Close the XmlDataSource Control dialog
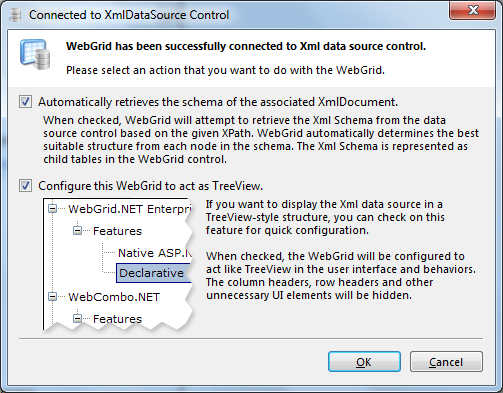 pyautogui.click(x=473, y=10)
